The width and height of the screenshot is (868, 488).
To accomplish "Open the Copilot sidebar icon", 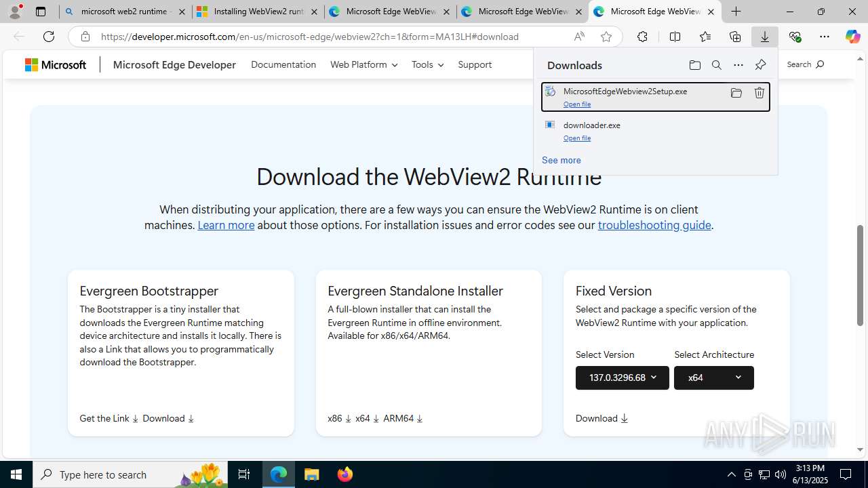I will tap(852, 37).
